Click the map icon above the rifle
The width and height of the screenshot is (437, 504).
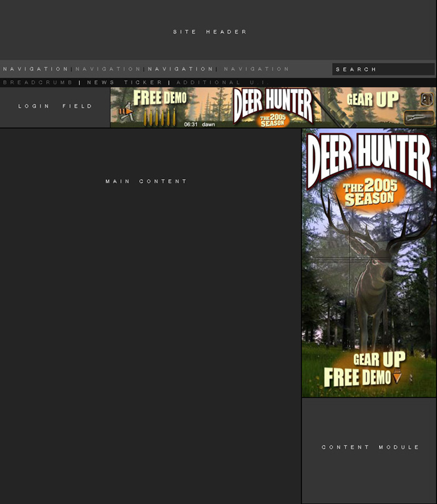427,99
